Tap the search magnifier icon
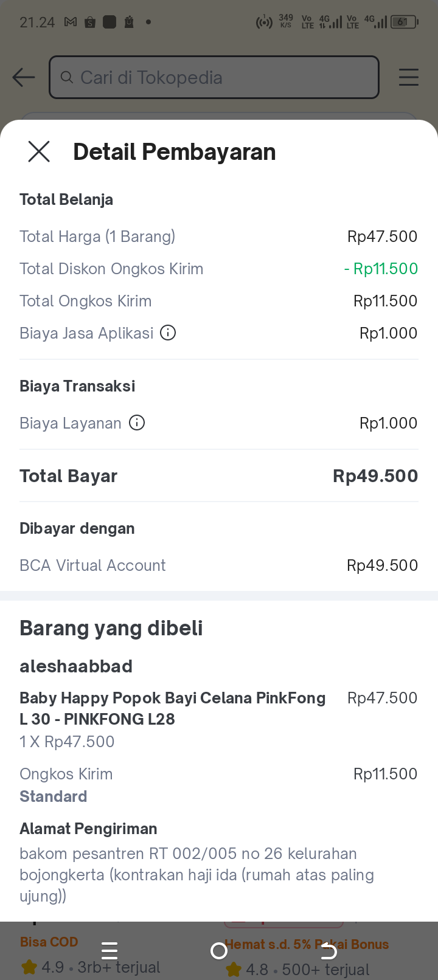The height and width of the screenshot is (980, 438). 66,77
